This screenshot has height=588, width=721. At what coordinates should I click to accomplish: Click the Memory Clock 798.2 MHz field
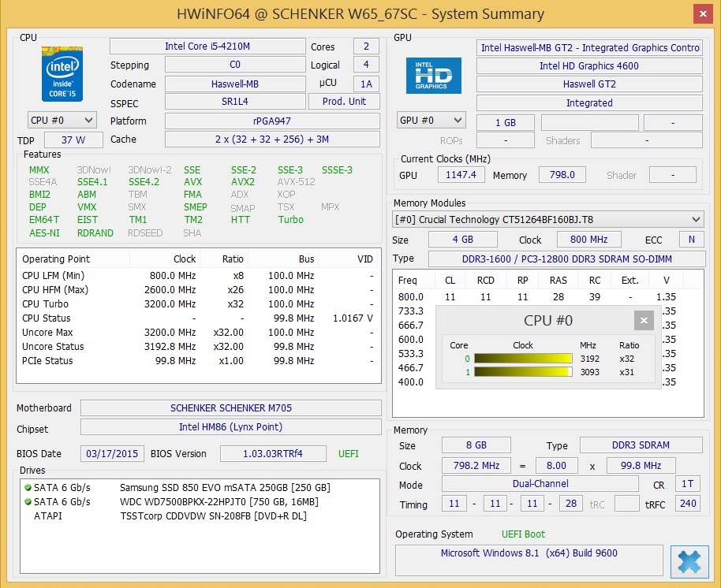pos(476,466)
